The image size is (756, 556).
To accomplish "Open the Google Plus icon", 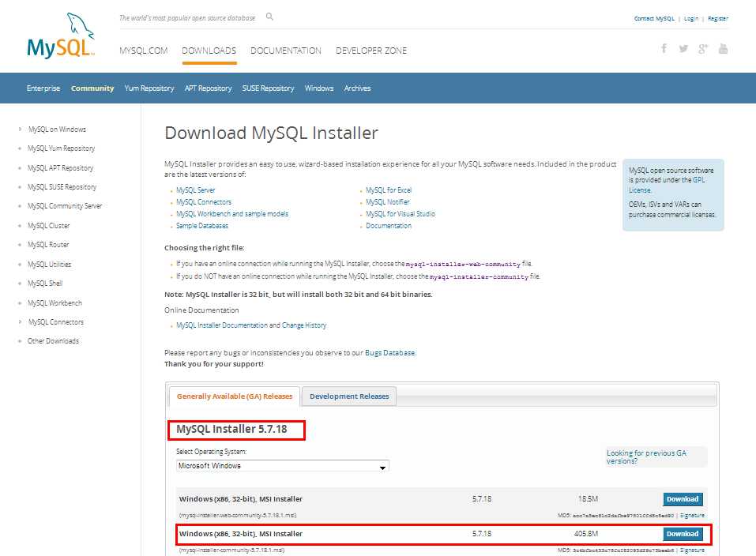I will coord(703,49).
